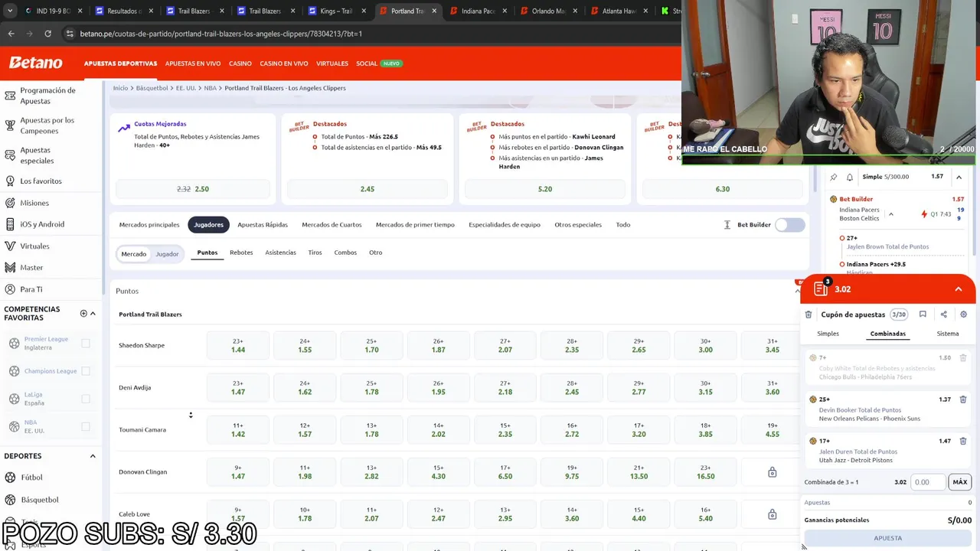The image size is (980, 551).
Task: Click the pin icon on Simple bet row
Action: 834,177
